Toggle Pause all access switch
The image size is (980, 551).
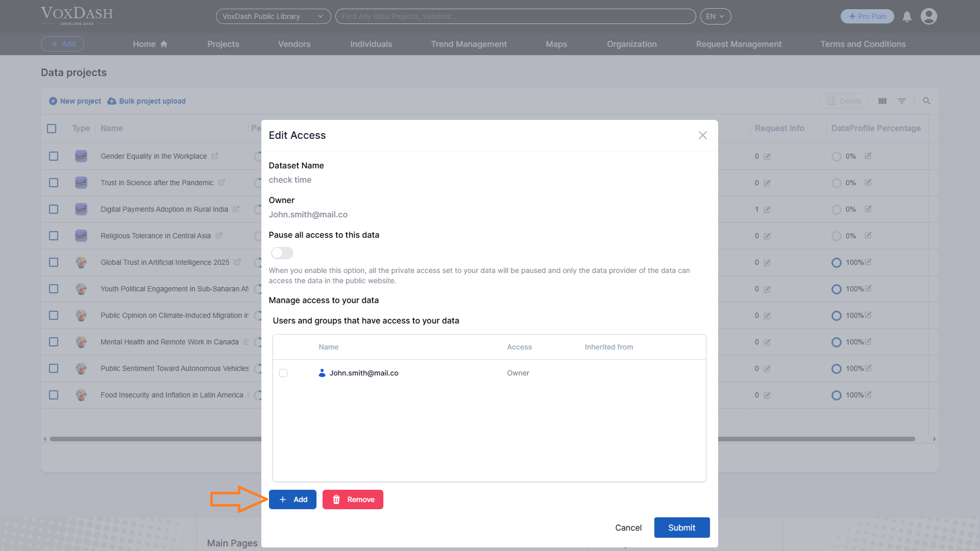[x=282, y=253]
